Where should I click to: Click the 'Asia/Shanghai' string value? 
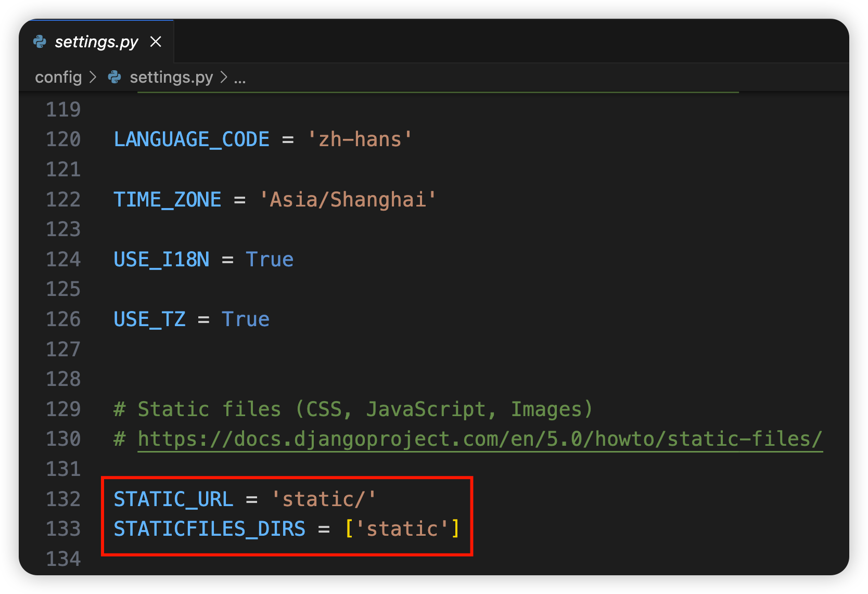coord(348,200)
